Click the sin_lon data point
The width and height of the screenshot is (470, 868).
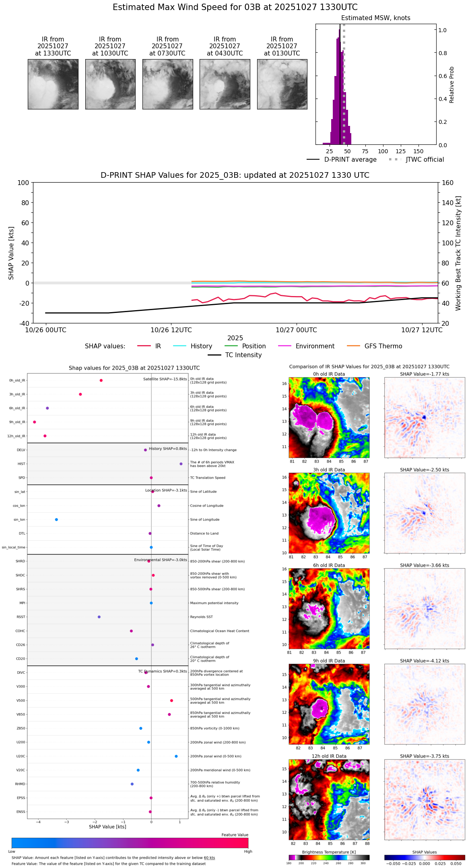tap(56, 520)
